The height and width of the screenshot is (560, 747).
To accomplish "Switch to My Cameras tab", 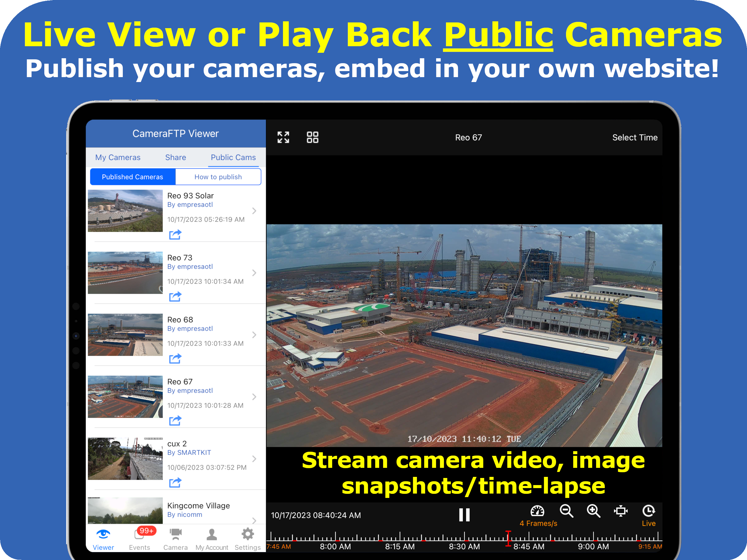I will (118, 157).
